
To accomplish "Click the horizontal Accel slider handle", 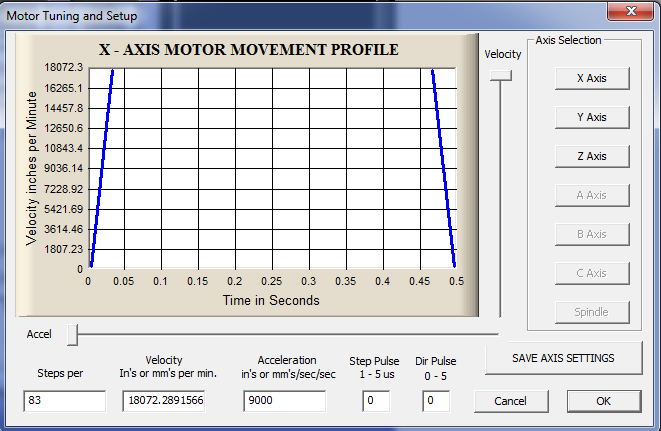I will 73,335.
